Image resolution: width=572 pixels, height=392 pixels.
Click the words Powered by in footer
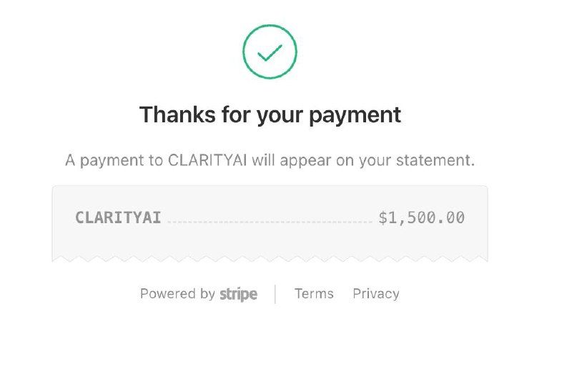click(x=177, y=293)
